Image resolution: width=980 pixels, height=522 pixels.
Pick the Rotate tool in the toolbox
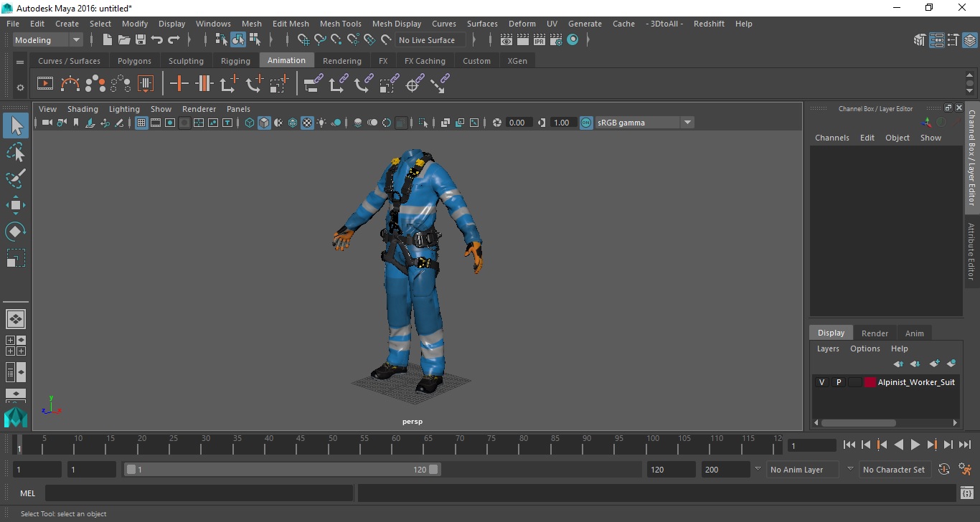pos(16,232)
